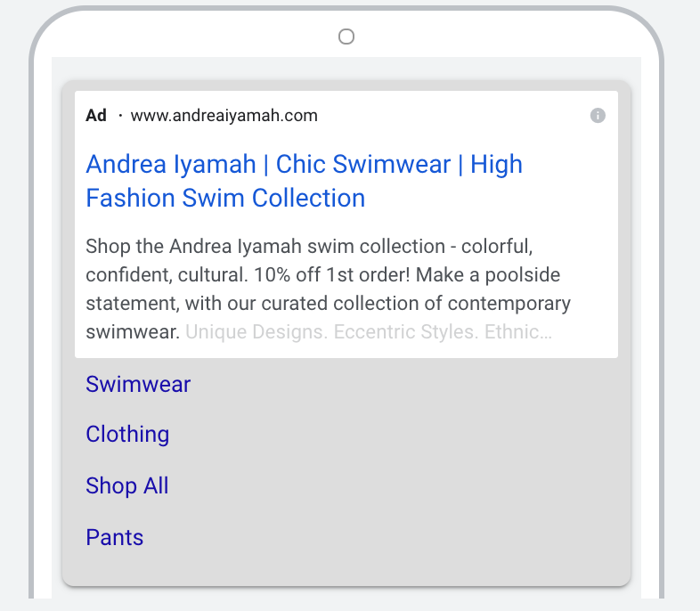This screenshot has width=700, height=611.
Task: Open the Swimwear sitelink
Action: tap(138, 384)
